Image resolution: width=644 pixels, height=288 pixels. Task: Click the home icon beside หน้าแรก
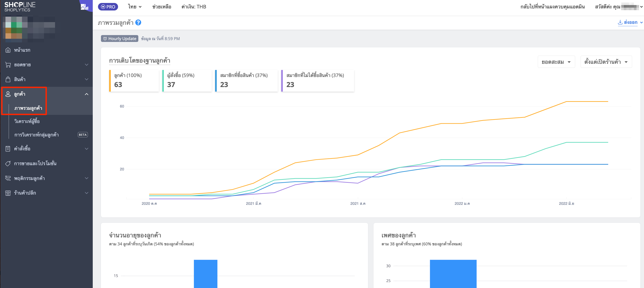point(8,50)
